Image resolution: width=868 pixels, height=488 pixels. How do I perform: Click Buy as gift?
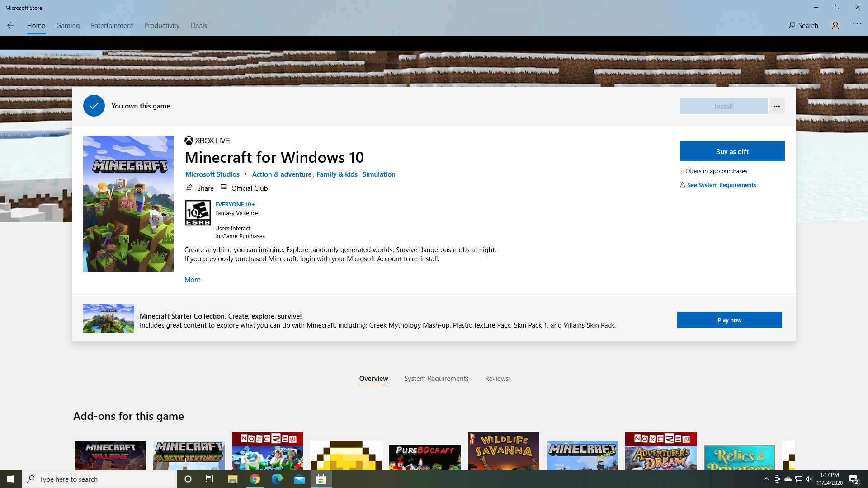732,151
